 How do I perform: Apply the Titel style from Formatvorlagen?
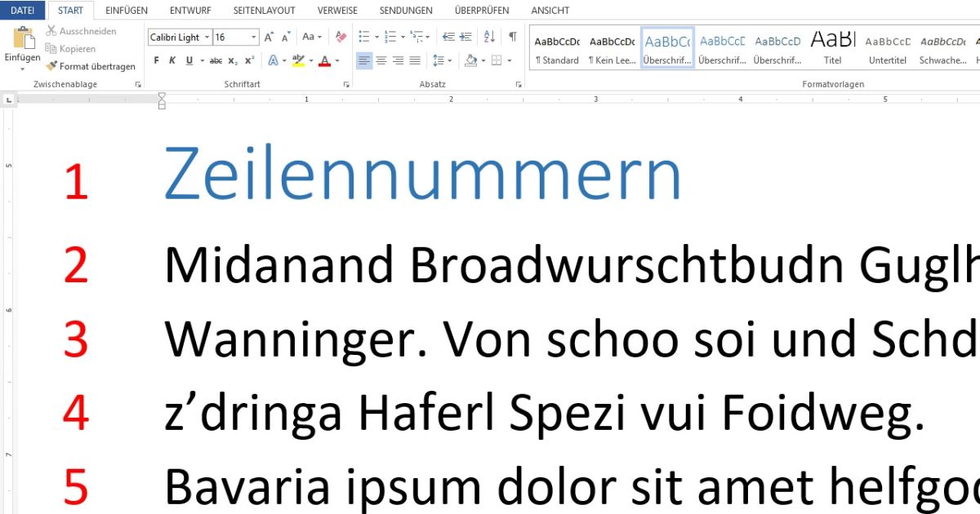832,47
